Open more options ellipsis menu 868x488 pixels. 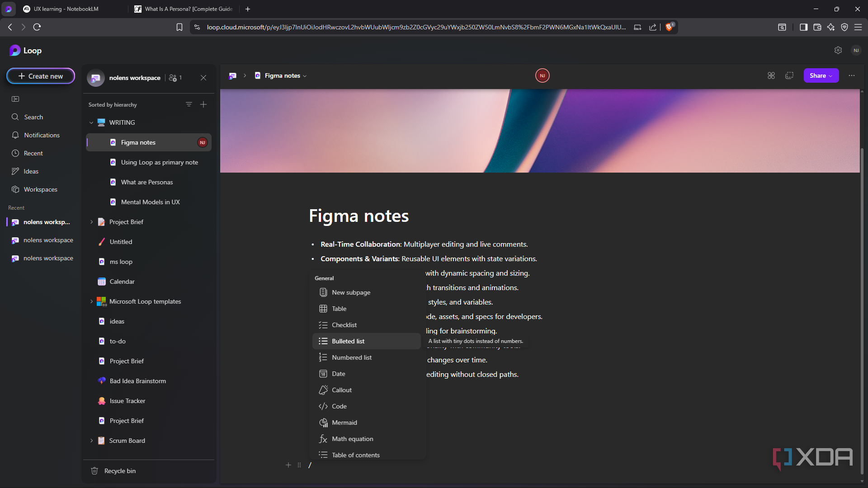point(852,75)
